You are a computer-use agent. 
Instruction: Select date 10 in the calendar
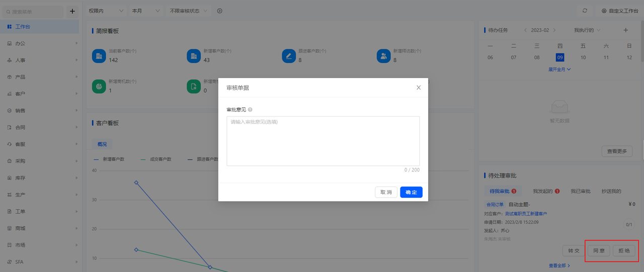(x=583, y=57)
